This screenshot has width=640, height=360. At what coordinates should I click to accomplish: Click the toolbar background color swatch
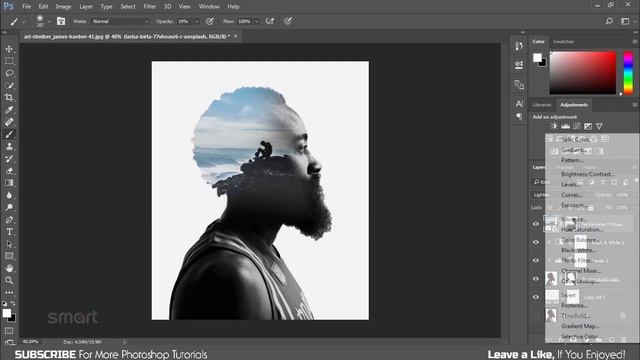12,318
